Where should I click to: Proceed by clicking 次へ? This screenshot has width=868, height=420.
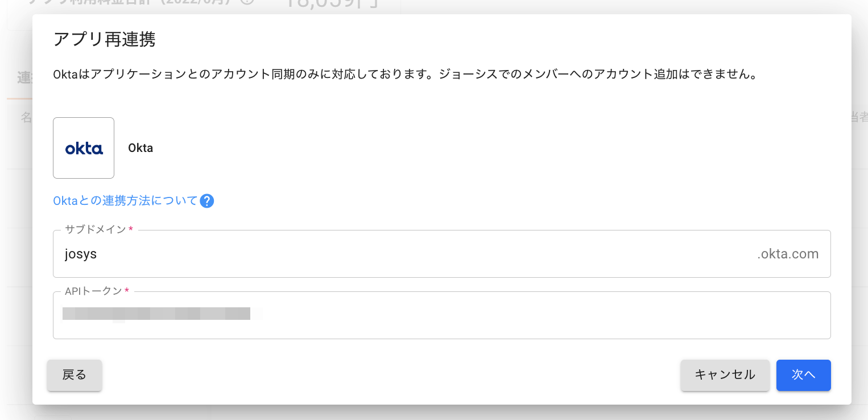coord(803,375)
